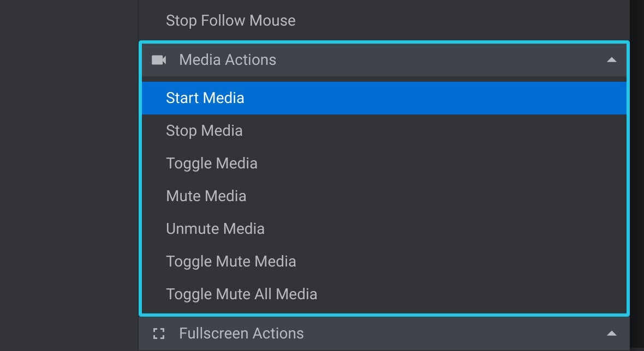Pick the Toggle Media action
This screenshot has width=644, height=351.
212,164
